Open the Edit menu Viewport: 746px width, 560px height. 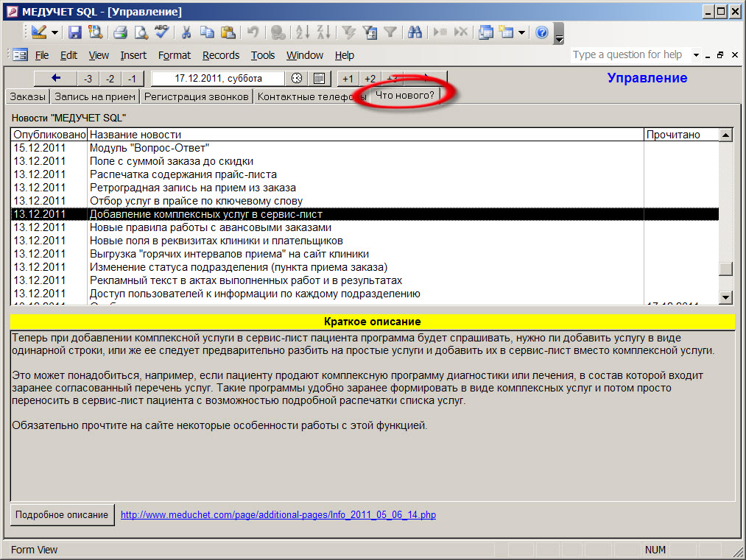68,55
